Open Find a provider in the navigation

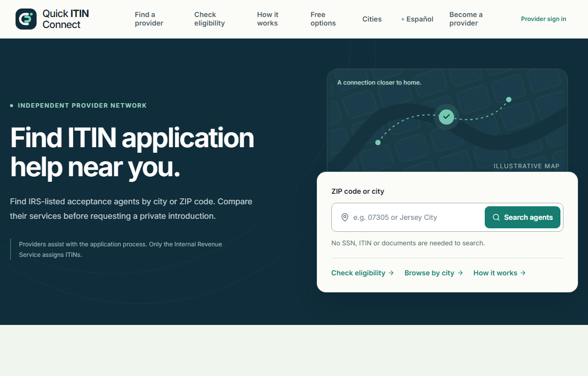click(x=149, y=19)
